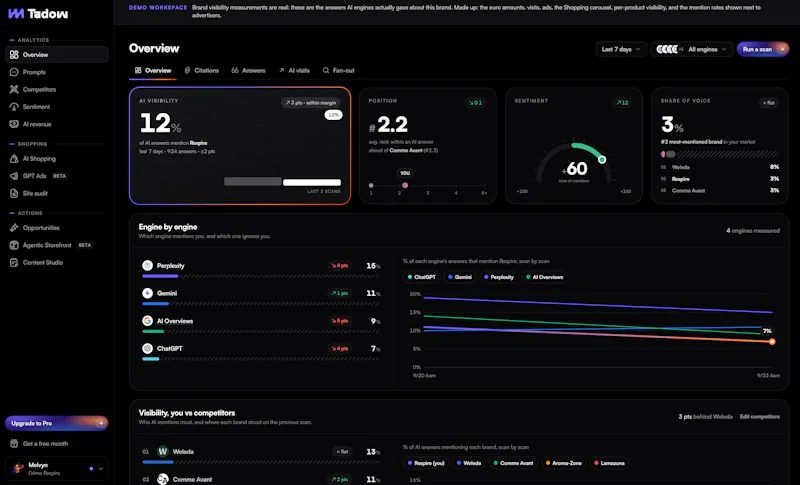Image resolution: width=800 pixels, height=485 pixels.
Task: Click the Site audit icon
Action: [14, 193]
